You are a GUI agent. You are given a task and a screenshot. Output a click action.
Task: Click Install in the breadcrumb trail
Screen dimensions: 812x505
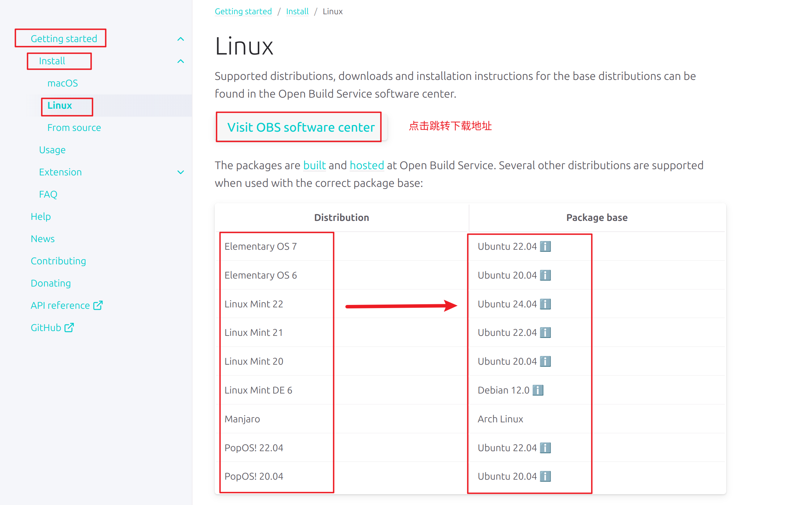click(x=297, y=11)
